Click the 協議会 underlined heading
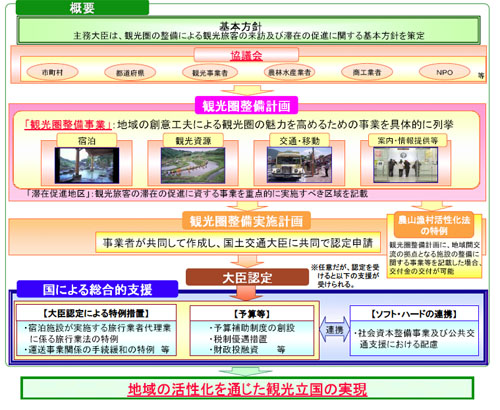 (246, 55)
